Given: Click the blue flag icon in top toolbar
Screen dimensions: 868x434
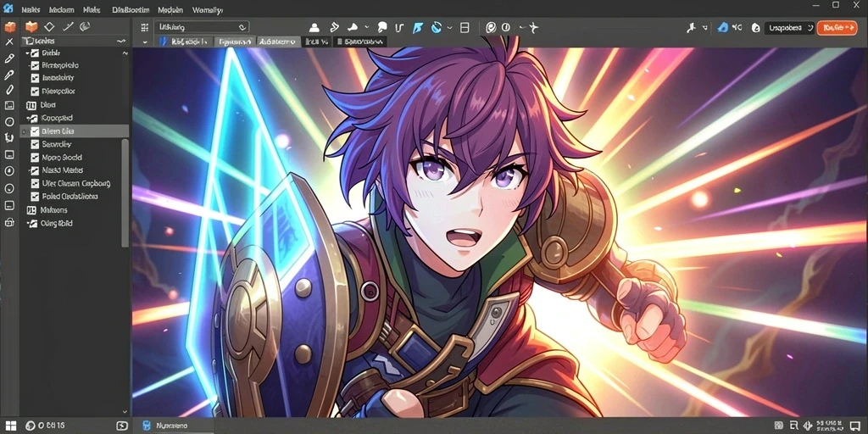Looking at the screenshot, I should [417, 27].
